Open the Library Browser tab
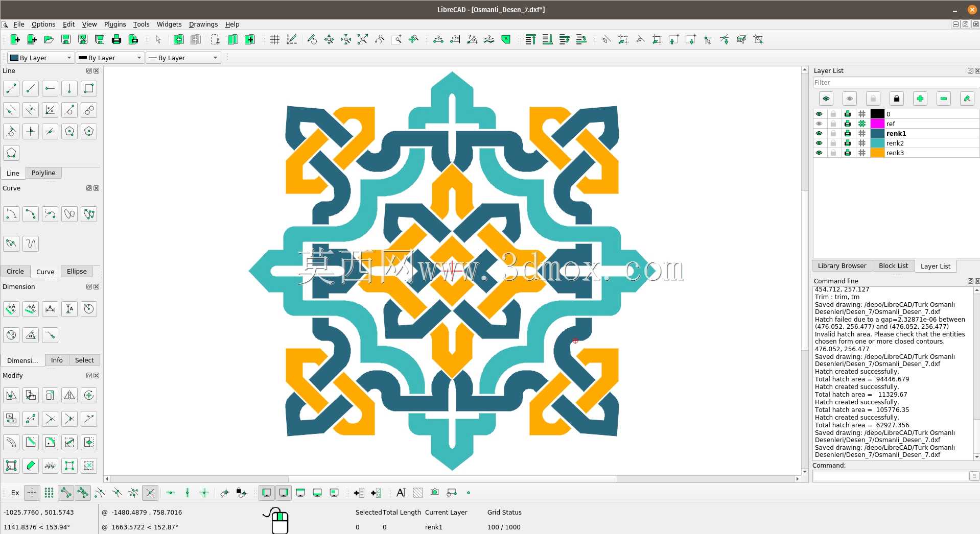 pos(842,266)
